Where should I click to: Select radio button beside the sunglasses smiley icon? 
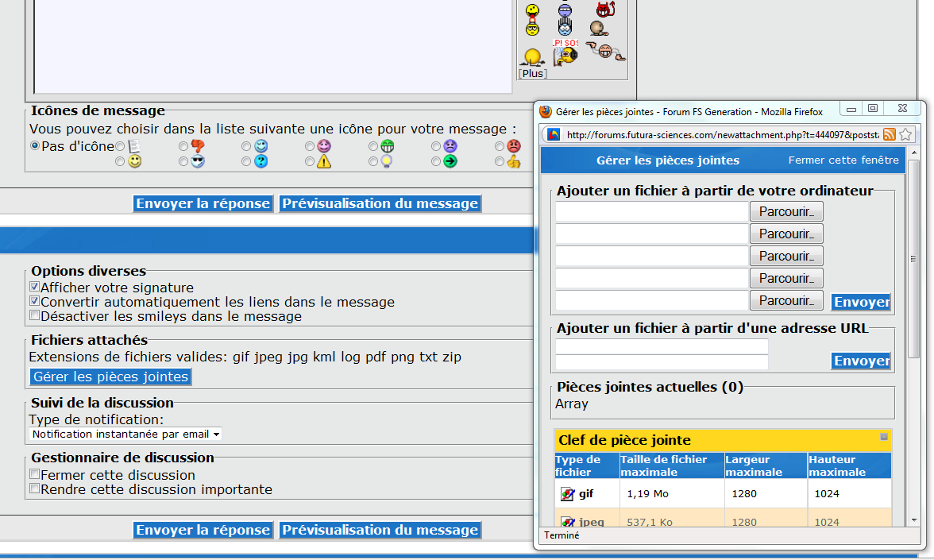click(x=183, y=161)
